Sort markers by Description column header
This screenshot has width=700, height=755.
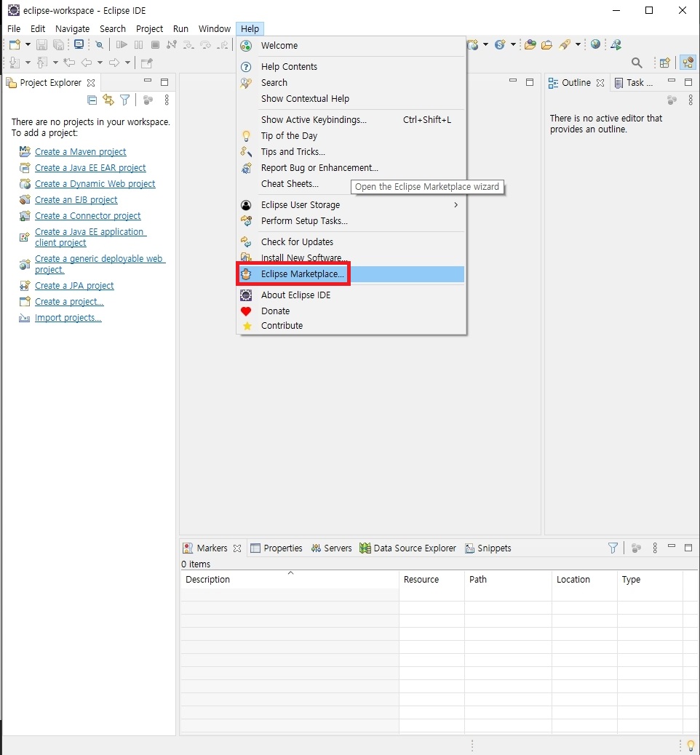coord(290,580)
